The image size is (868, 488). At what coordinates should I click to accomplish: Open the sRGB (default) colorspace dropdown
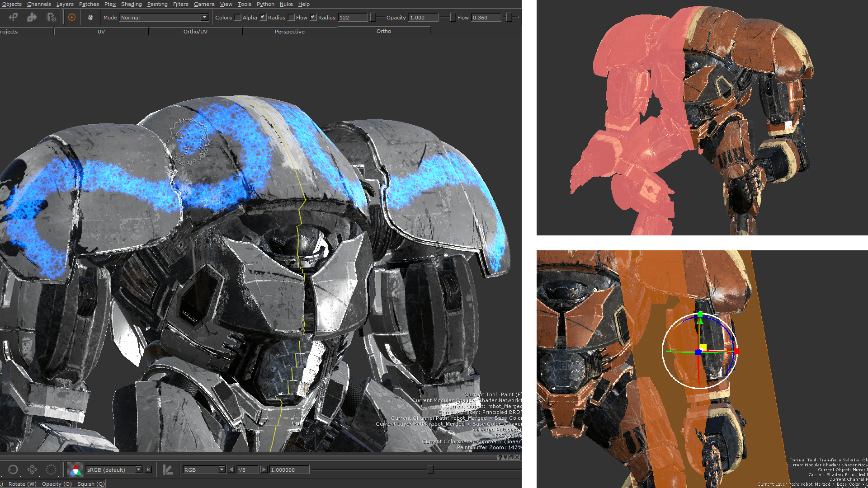click(x=113, y=469)
